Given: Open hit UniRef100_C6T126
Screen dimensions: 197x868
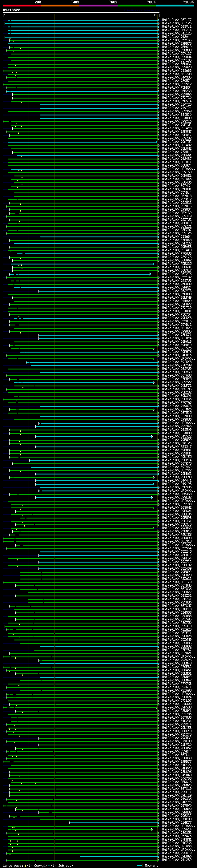Looking at the screenshot, I should (177, 23).
